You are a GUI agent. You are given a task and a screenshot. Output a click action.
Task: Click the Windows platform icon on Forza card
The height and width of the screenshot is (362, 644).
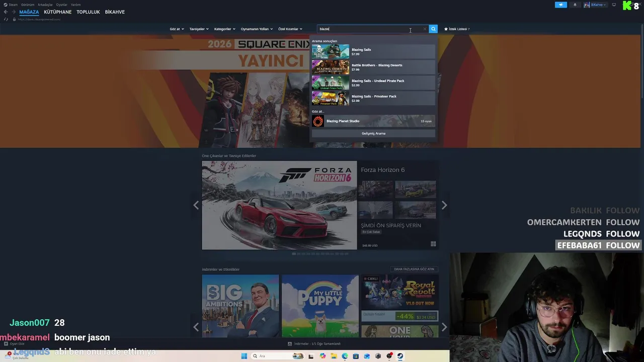[433, 244]
